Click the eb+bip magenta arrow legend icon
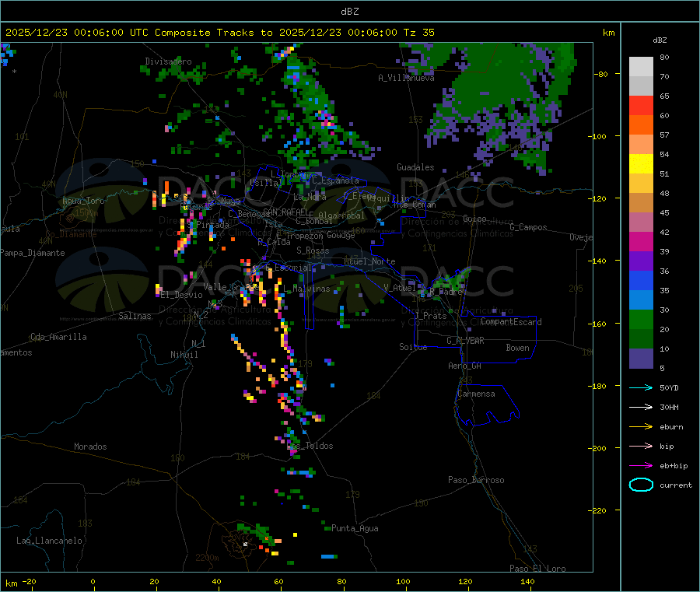 641,466
